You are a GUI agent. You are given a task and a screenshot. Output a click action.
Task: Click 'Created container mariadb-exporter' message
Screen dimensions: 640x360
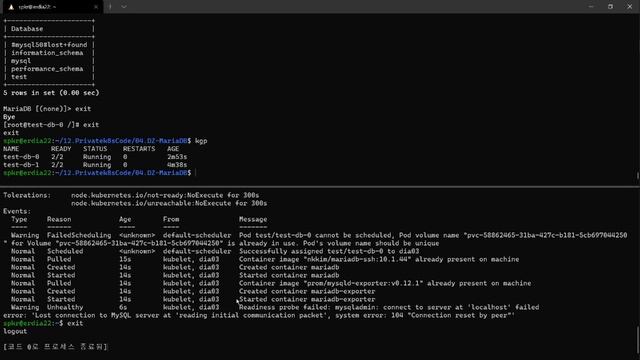[x=307, y=291]
